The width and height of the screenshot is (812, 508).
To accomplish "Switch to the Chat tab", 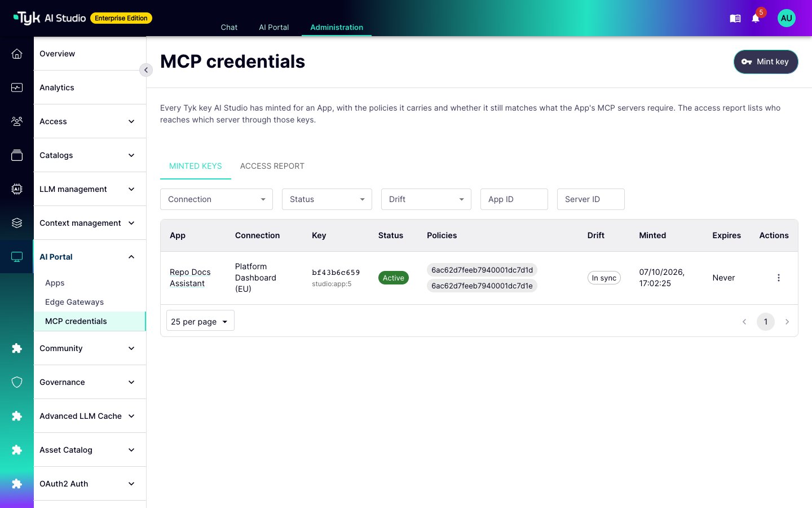I will click(229, 27).
